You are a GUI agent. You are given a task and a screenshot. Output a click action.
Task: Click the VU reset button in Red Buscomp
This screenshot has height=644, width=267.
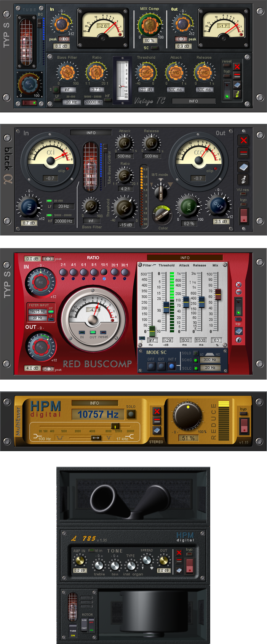103,332
